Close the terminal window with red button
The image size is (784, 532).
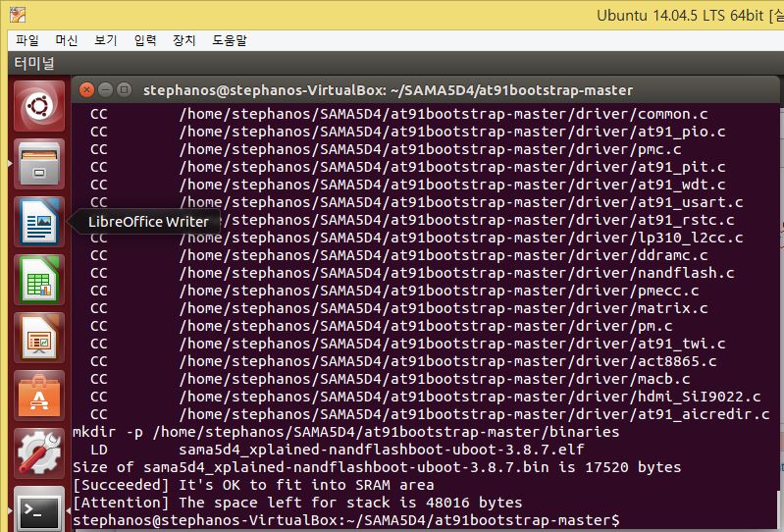[x=86, y=89]
